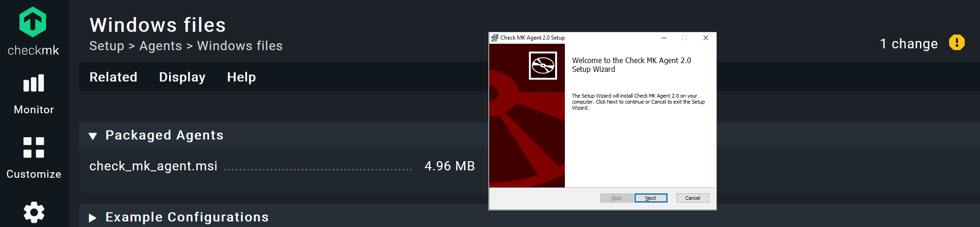Close the Check MK Agent Setup dialog
Screen dimensions: 980x227
705,38
